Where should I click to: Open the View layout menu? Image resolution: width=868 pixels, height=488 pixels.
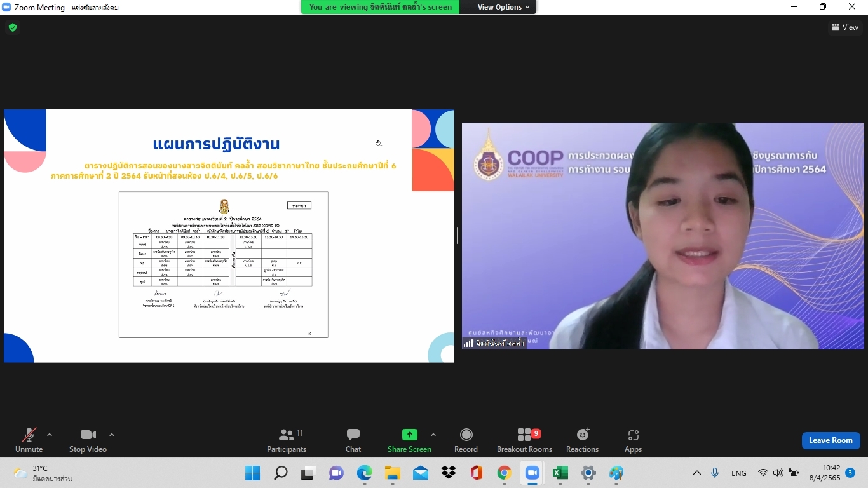point(845,27)
